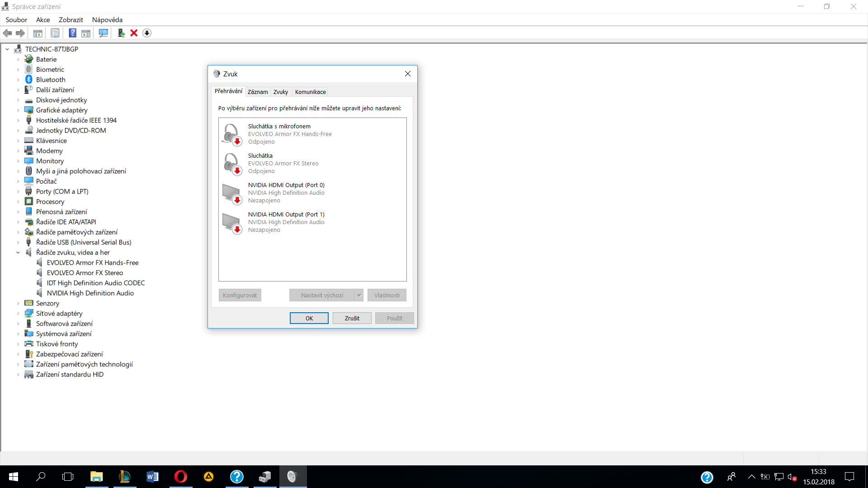Switch to the Záznam tab
The width and height of the screenshot is (868, 488).
258,92
